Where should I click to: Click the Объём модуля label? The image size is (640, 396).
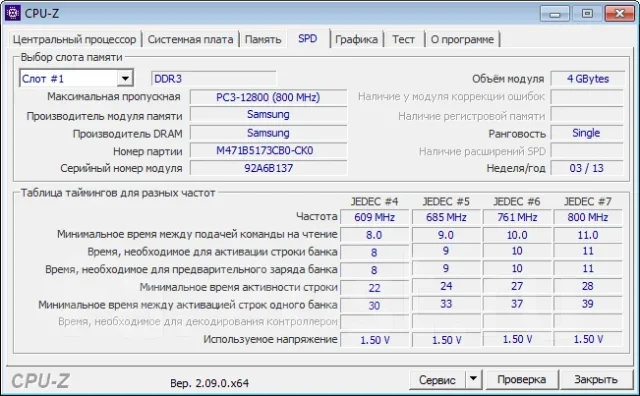[x=508, y=79]
